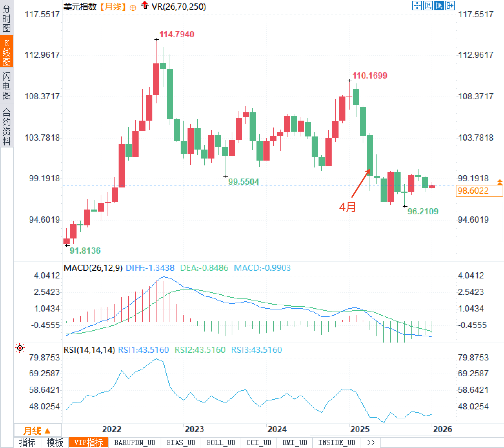Click the crosshair cursor icon at top right
The image size is (504, 448).
417,6
